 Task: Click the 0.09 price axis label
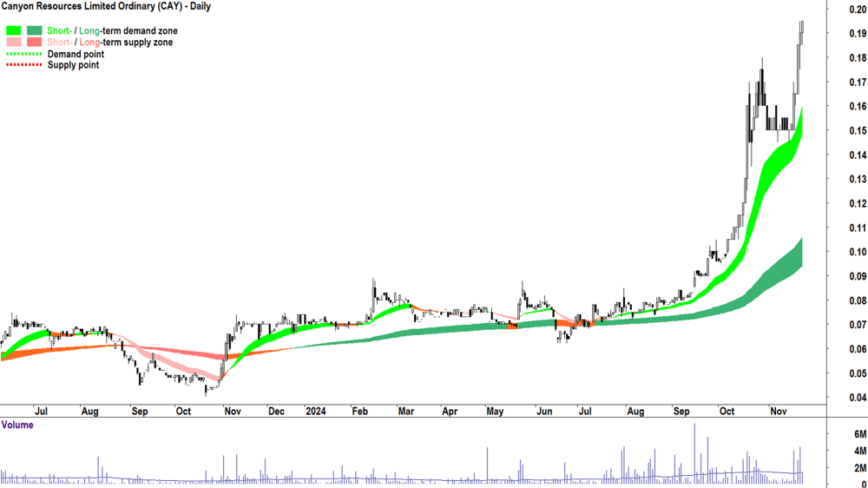point(858,276)
